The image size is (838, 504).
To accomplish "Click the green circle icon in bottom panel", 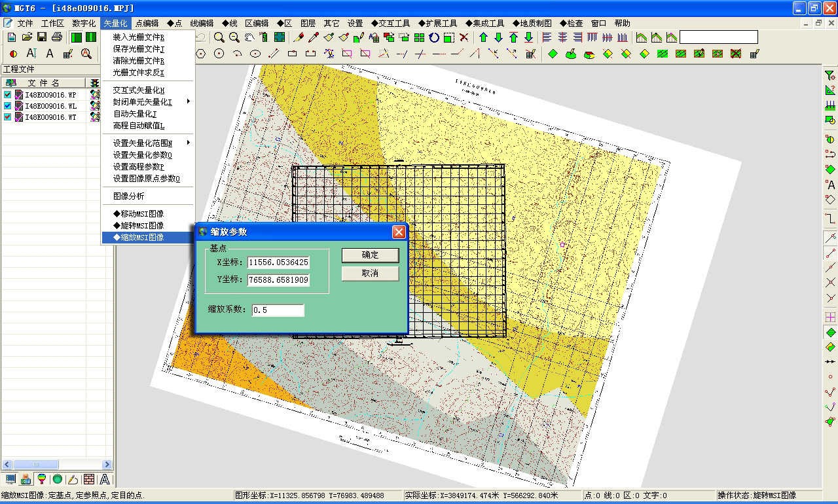I will (58, 480).
